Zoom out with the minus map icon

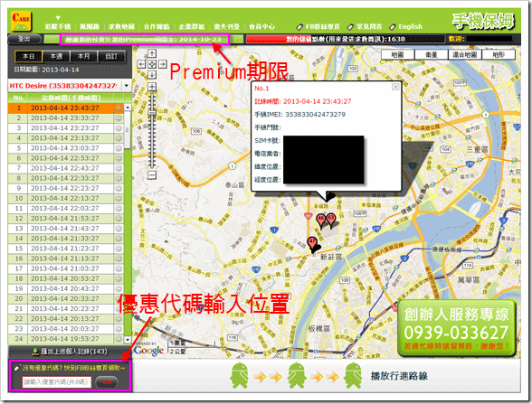(x=152, y=175)
